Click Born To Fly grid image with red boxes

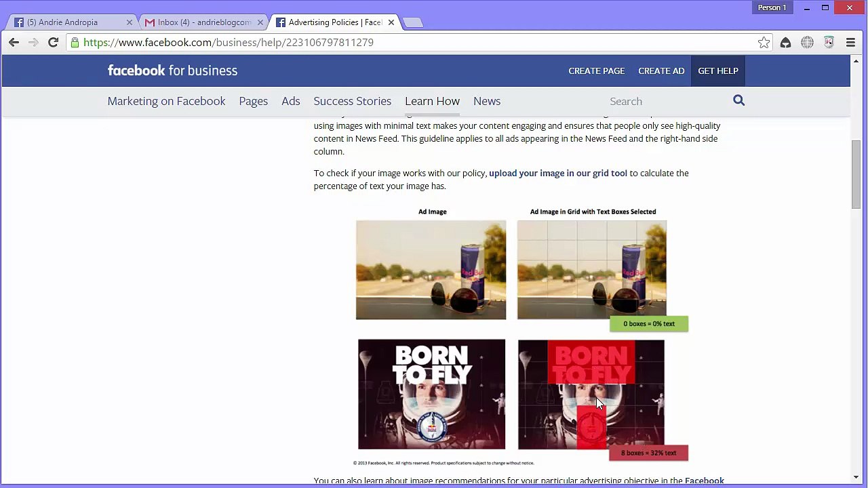(591, 394)
